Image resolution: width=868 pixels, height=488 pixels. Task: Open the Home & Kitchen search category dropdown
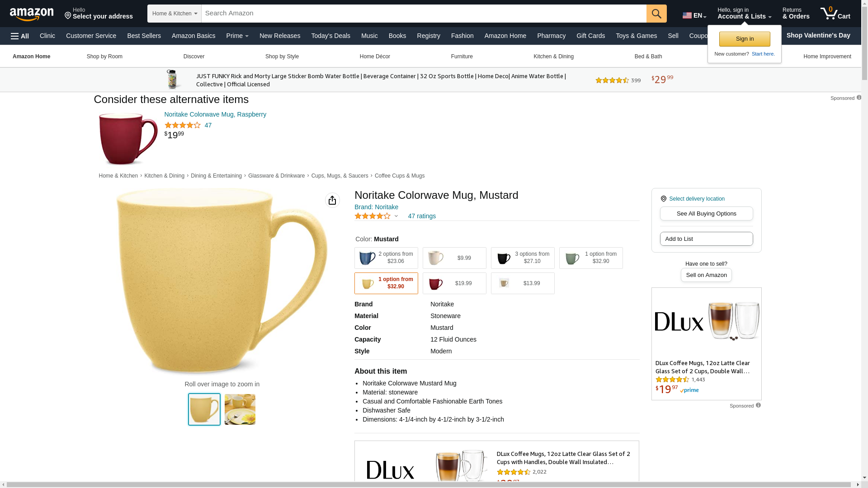click(175, 14)
